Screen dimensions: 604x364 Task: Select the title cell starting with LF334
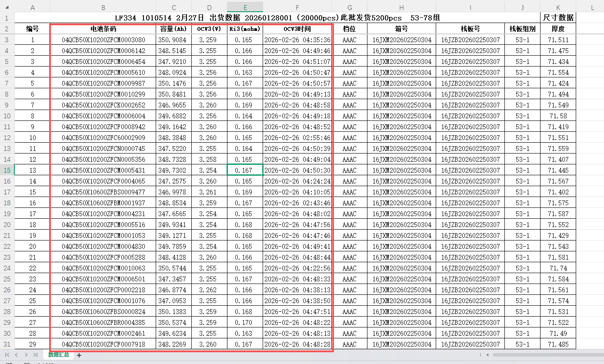click(x=277, y=18)
